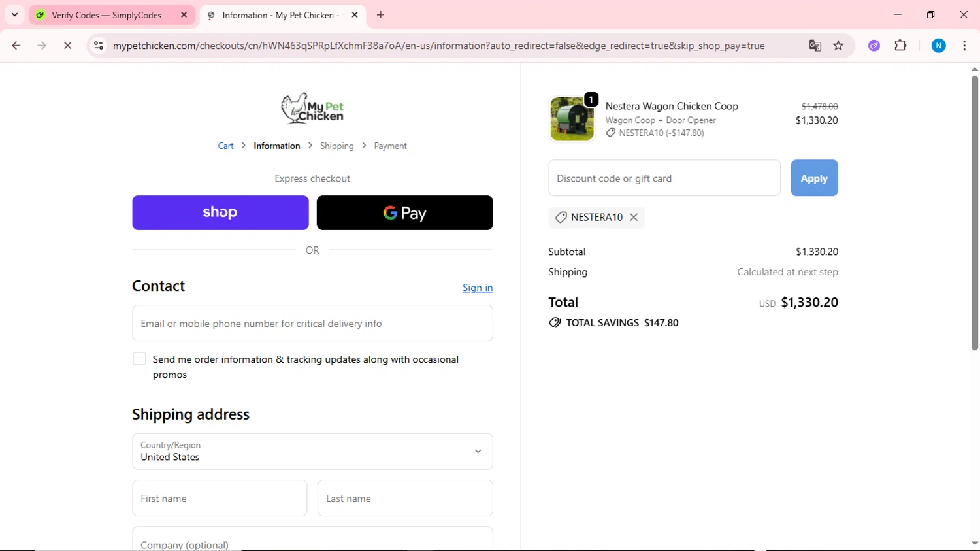Click the address bar URL
Screen dimensions: 980x551
pos(438,46)
